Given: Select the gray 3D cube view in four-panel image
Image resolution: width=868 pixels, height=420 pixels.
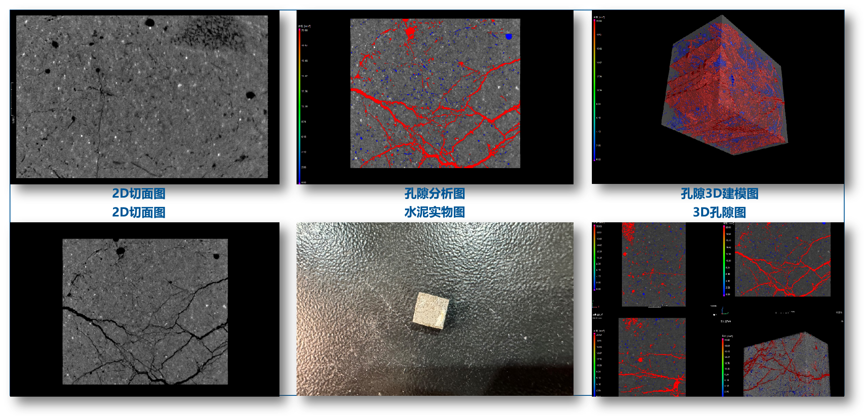Looking at the screenshot, I should pyautogui.click(x=786, y=364).
